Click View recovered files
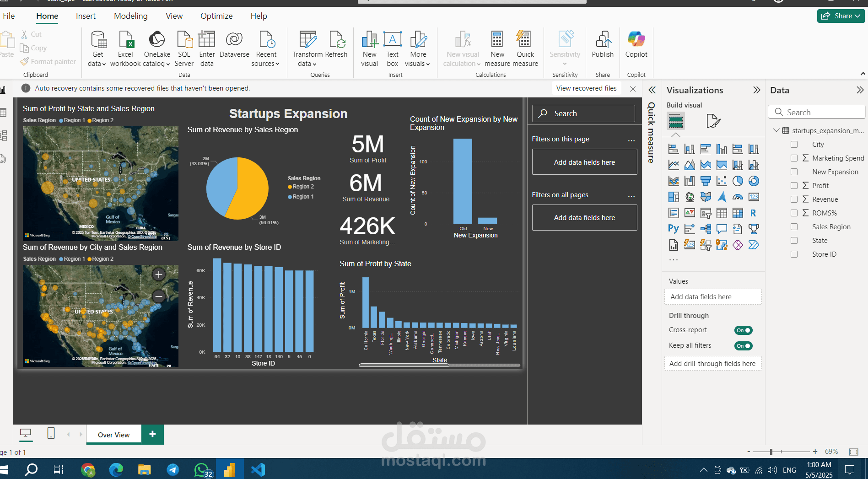 [586, 88]
